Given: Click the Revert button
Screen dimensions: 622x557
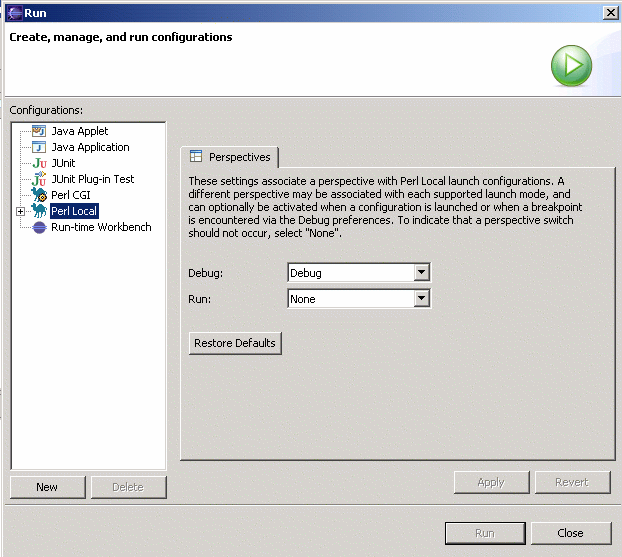Looking at the screenshot, I should click(572, 482).
